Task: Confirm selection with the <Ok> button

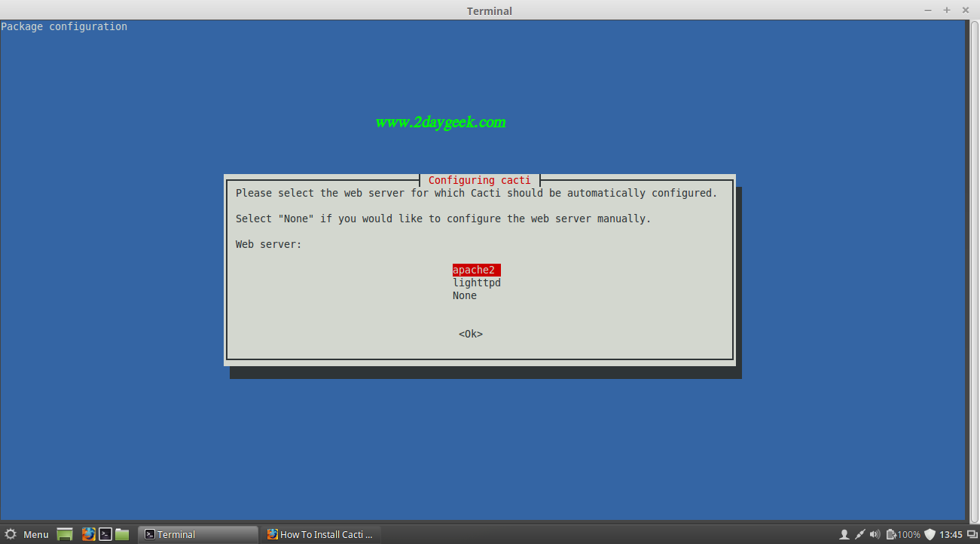Action: 471,334
